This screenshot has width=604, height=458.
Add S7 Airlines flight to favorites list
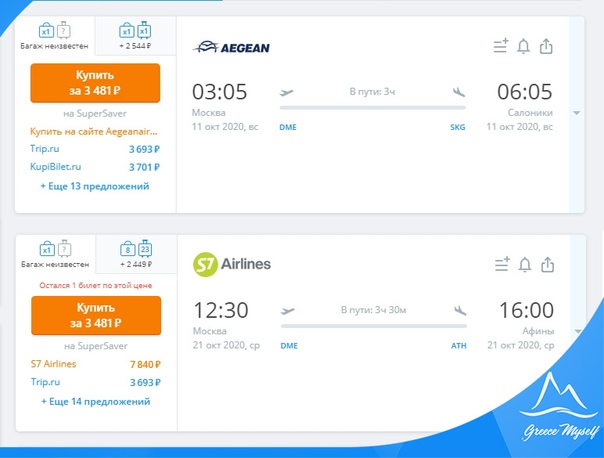[502, 265]
